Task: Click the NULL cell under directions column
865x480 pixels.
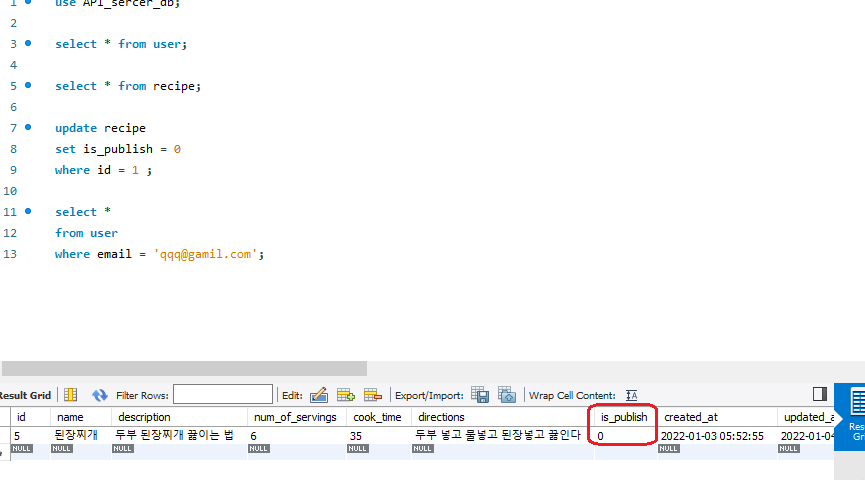Action: [423, 449]
